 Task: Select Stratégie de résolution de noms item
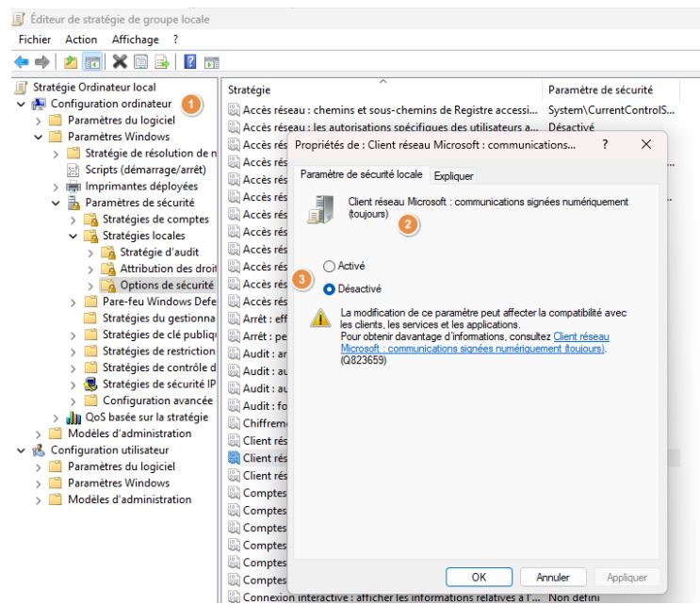[151, 154]
